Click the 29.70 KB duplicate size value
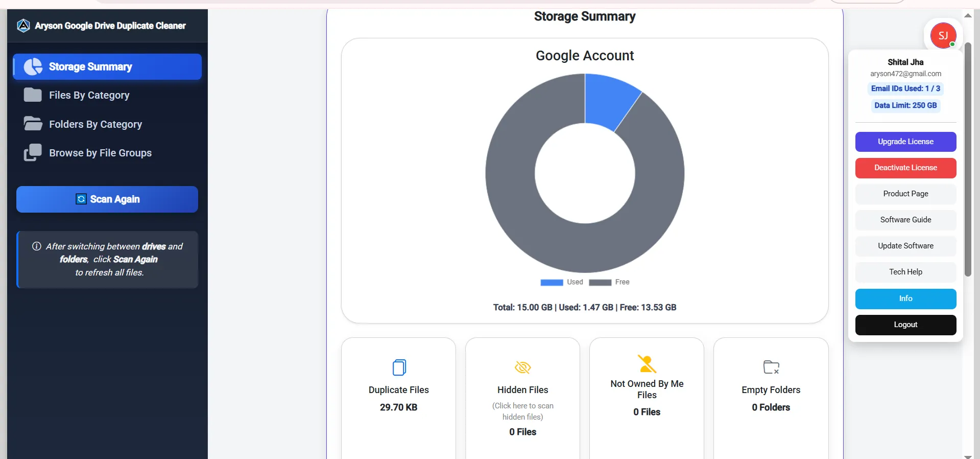 [x=399, y=407]
